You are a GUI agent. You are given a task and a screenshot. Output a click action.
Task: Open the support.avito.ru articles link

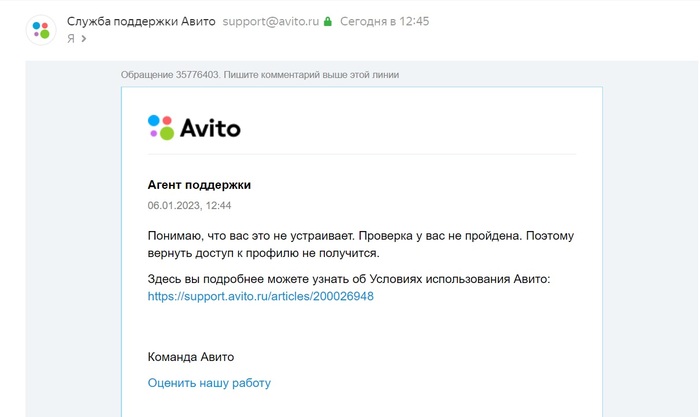[x=260, y=296]
